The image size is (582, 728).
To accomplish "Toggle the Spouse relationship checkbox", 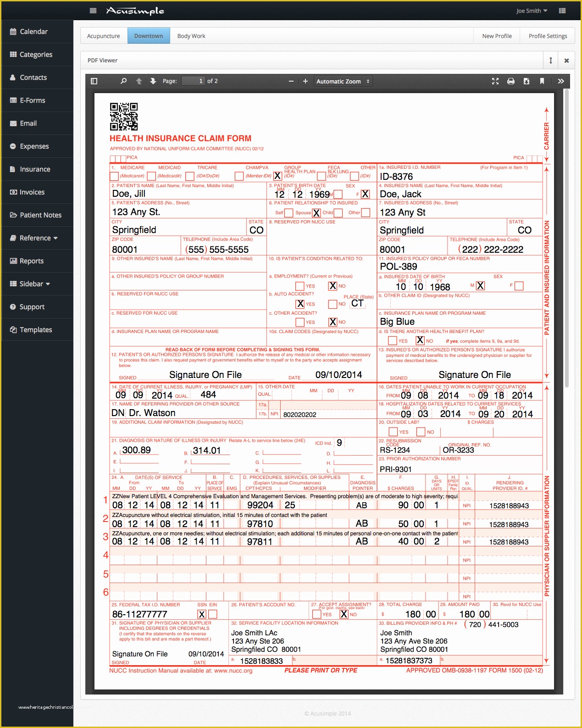I will [x=316, y=213].
